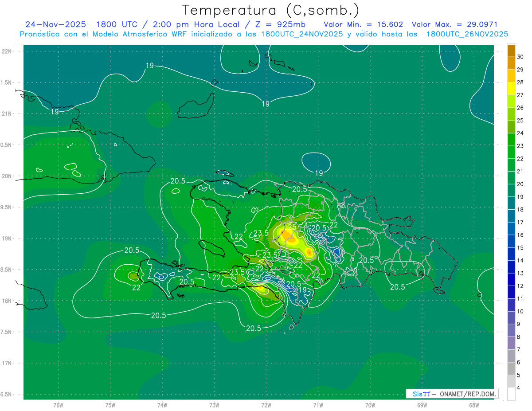Select the blue swatch between 14 and 15

click(511, 254)
